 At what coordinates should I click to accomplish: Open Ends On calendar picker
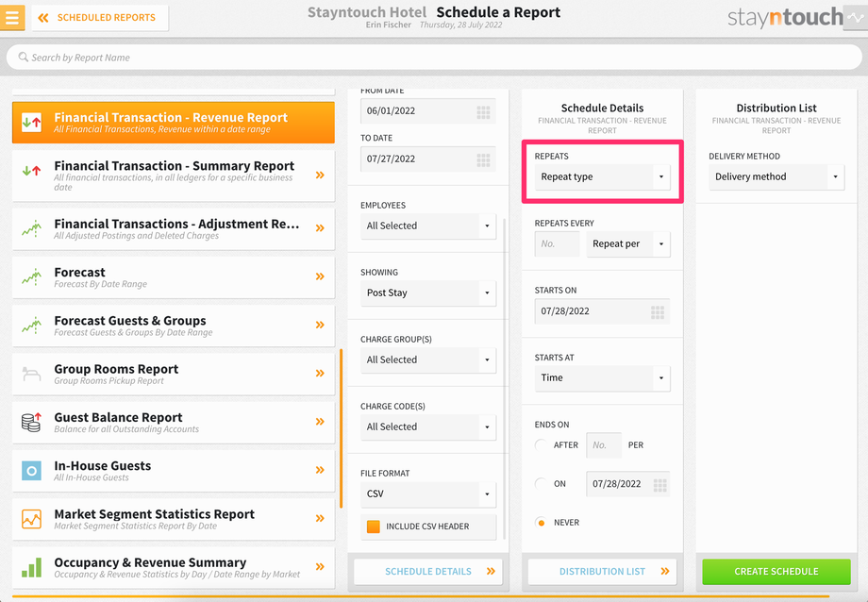pyautogui.click(x=659, y=485)
